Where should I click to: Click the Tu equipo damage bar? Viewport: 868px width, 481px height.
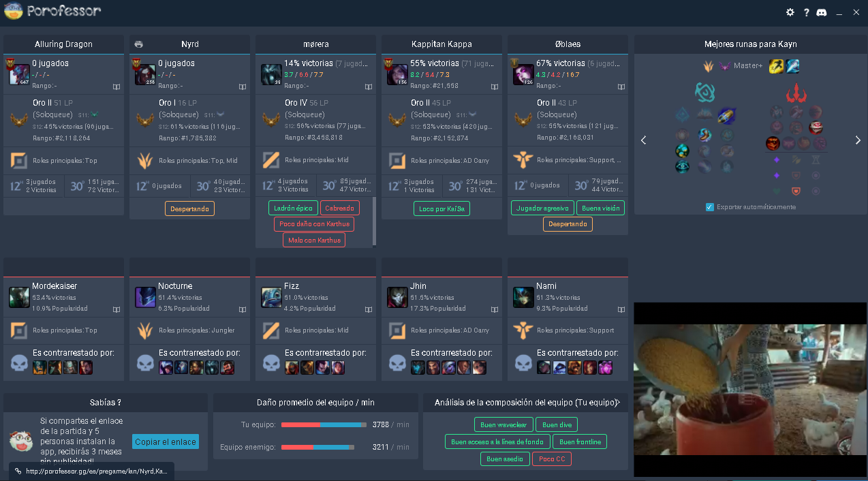324,425
